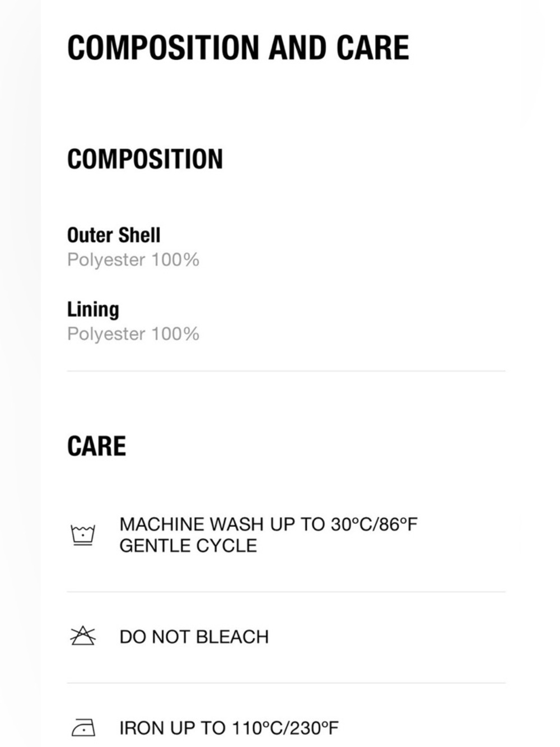560x747 pixels.
Task: Tap the iron temperature icon
Action: click(x=83, y=727)
